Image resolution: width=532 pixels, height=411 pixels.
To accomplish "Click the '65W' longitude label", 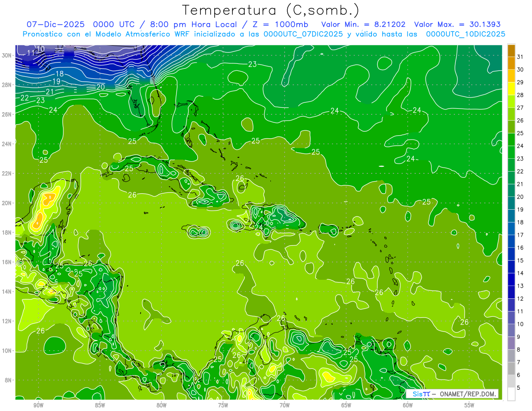I will pos(346,405).
